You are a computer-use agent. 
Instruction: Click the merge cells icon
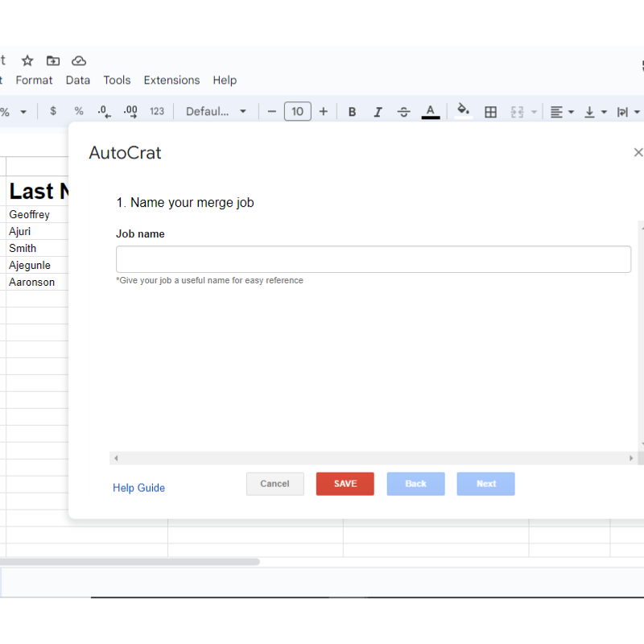517,112
